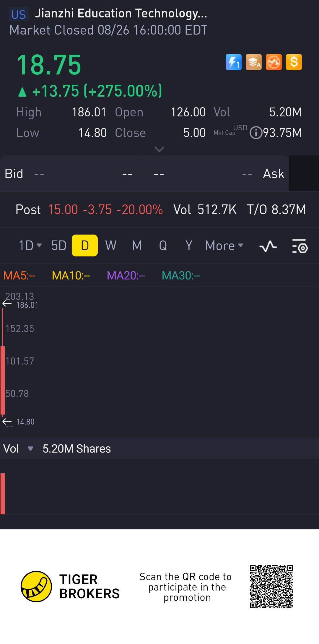Tap the QR code image

tap(271, 586)
